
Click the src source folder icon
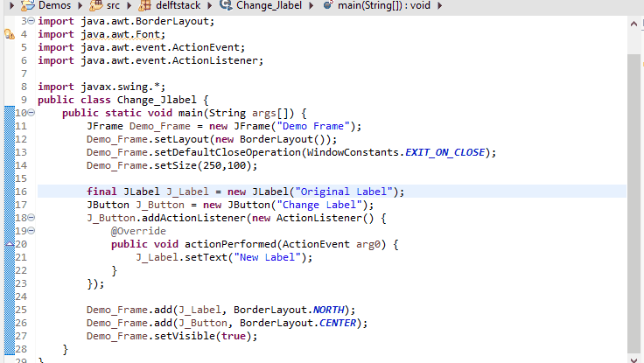96,5
